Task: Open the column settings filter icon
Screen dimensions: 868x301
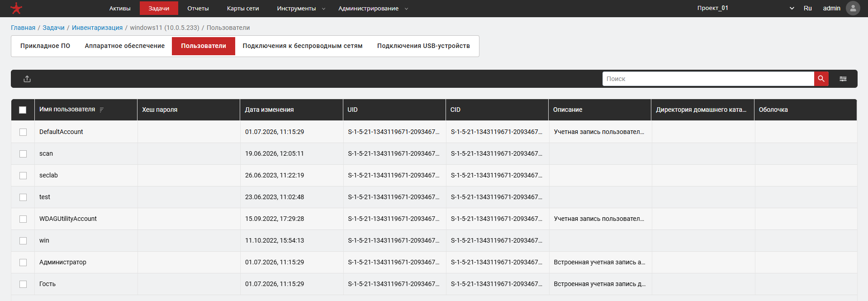Action: point(843,79)
